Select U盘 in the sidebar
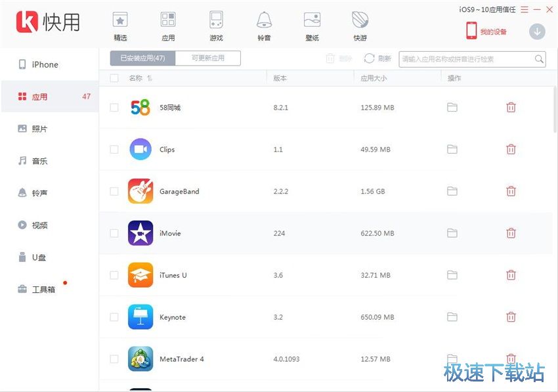This screenshot has width=558, height=392. tap(50, 257)
